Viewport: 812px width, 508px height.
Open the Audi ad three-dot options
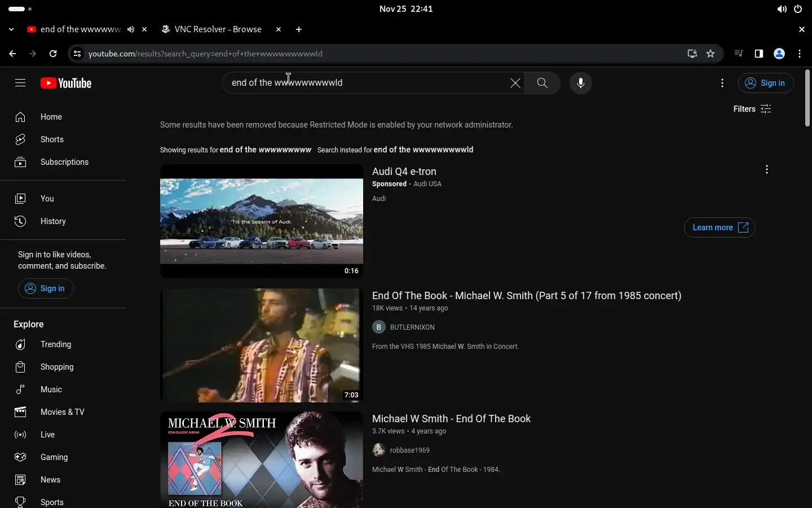pos(767,170)
